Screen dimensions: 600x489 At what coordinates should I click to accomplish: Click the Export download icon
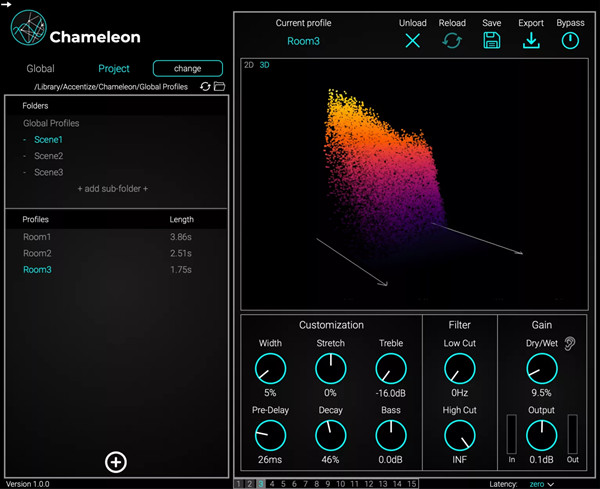[x=531, y=41]
